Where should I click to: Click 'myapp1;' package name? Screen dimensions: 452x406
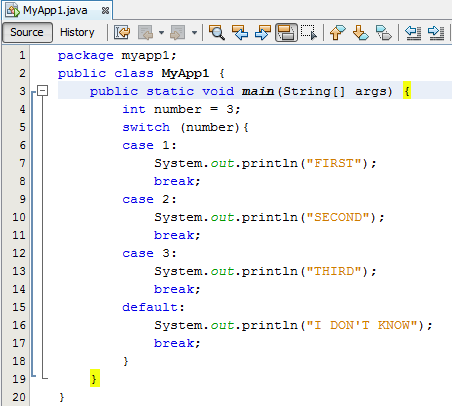[149, 55]
